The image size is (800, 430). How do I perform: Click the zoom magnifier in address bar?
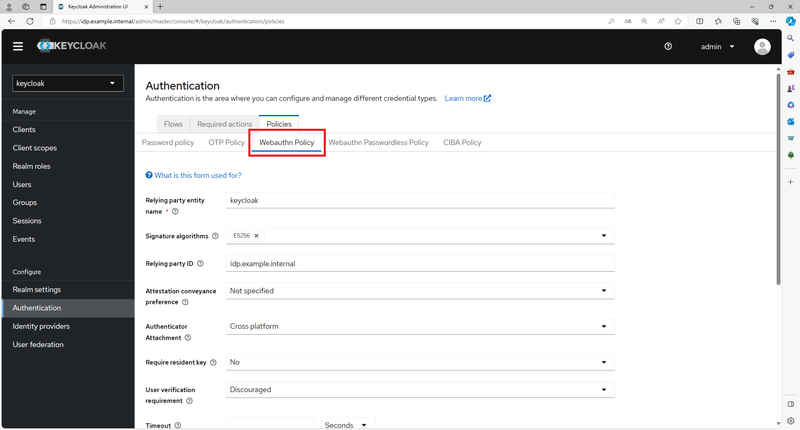pos(644,21)
